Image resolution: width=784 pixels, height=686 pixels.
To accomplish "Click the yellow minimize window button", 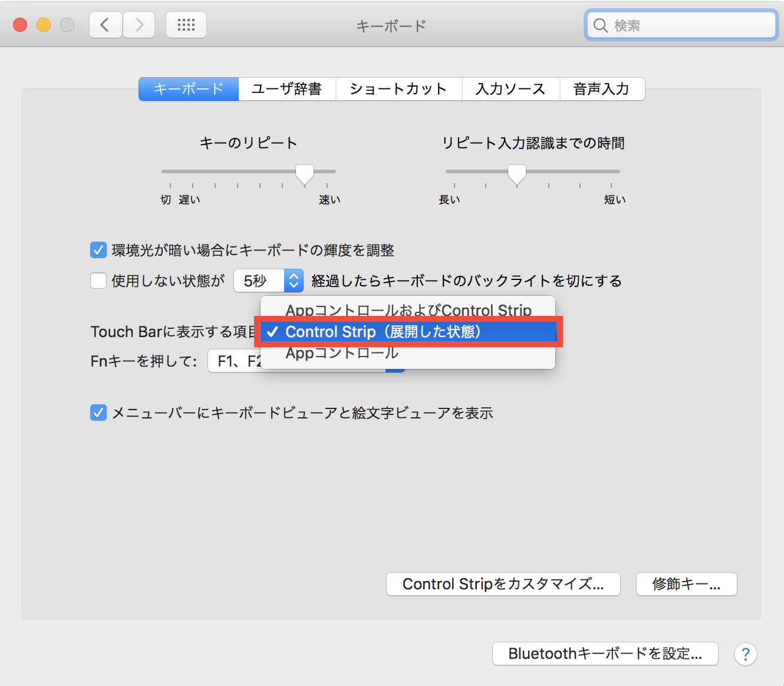I will [44, 25].
